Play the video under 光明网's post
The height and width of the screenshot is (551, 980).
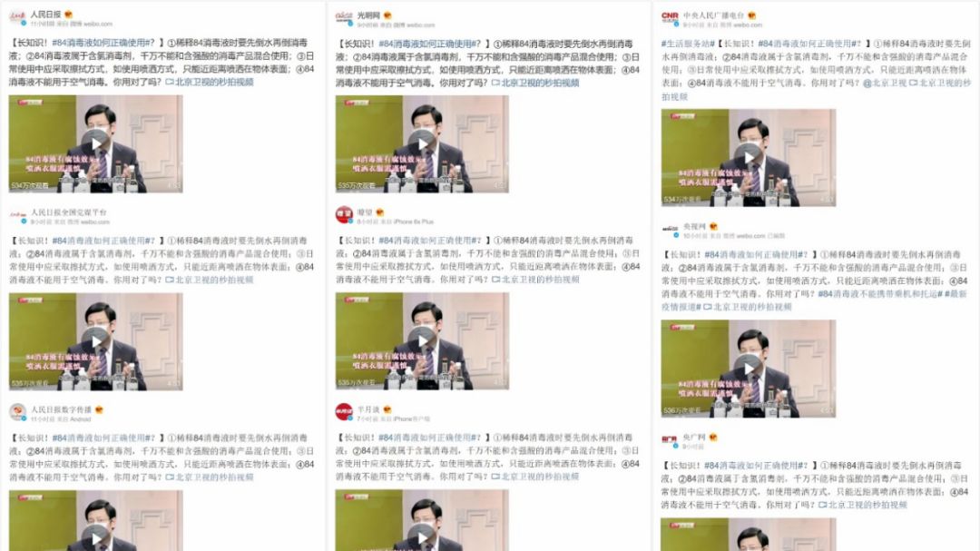(422, 143)
